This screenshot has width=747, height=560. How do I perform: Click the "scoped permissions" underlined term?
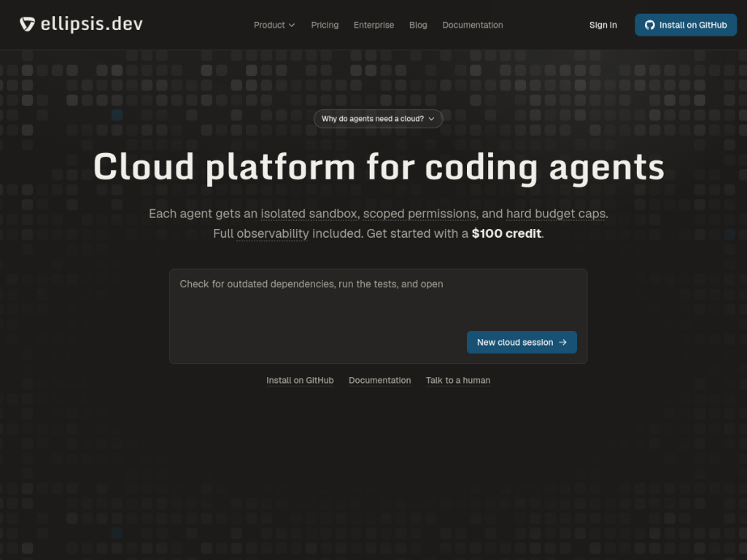[x=419, y=214]
